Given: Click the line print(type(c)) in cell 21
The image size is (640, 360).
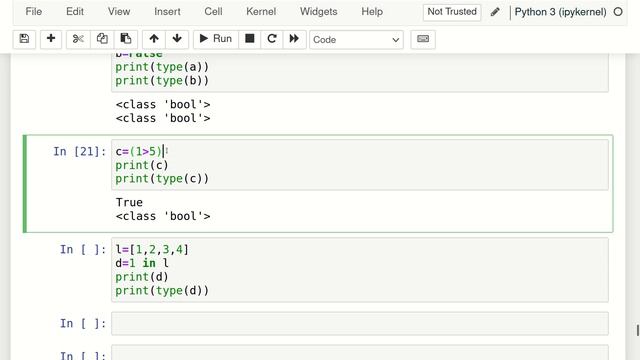Looking at the screenshot, I should click(162, 178).
